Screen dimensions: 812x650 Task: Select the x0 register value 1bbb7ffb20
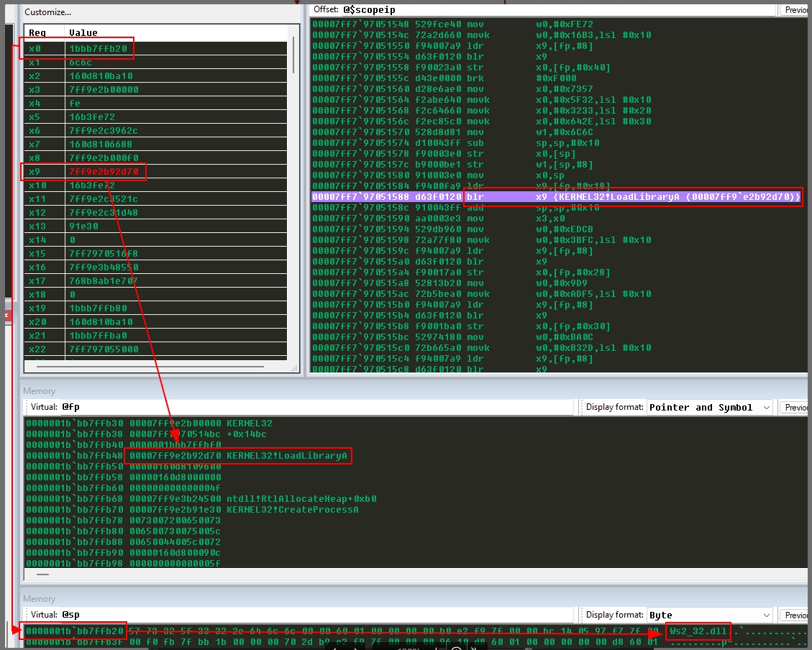click(x=98, y=49)
